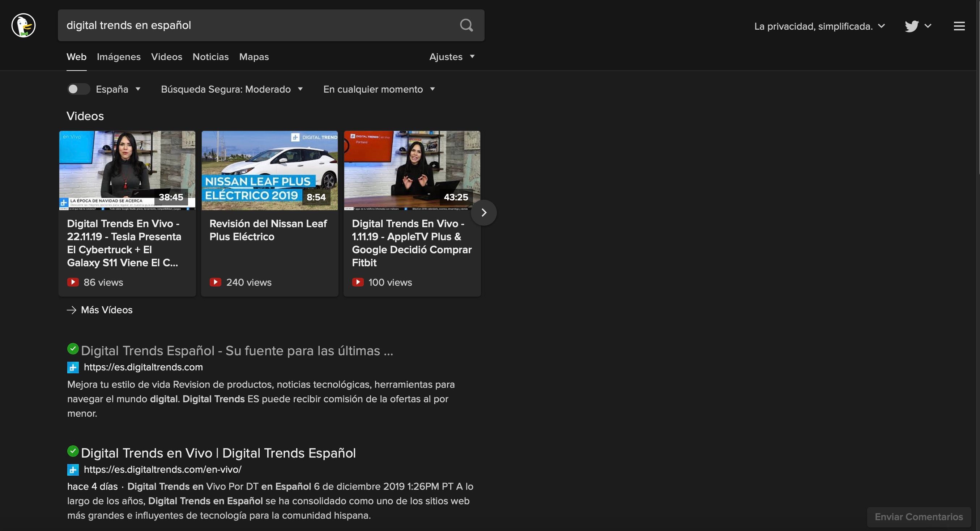Switch to the Noticias tab

coord(210,57)
